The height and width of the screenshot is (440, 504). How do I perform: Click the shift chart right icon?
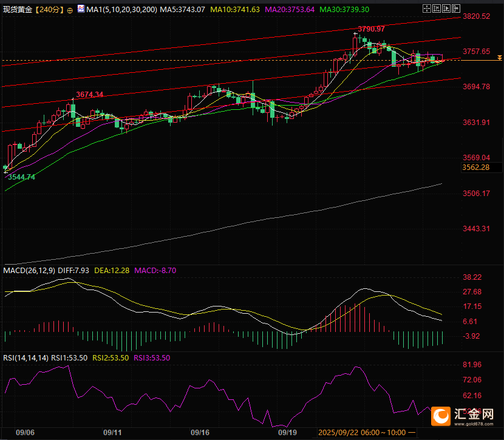[456, 8]
